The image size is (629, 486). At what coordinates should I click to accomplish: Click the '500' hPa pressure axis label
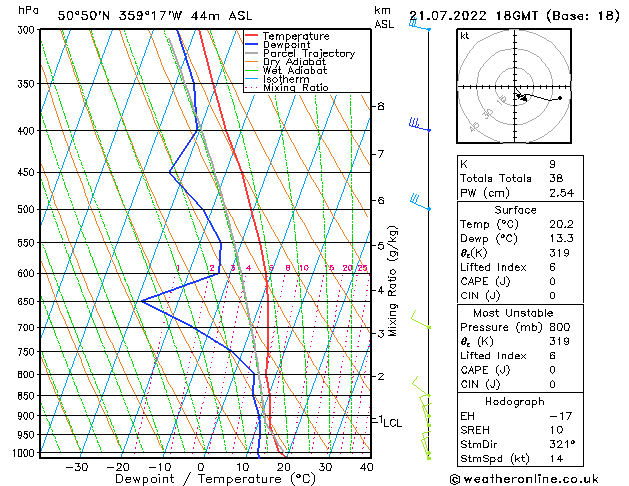(x=28, y=209)
